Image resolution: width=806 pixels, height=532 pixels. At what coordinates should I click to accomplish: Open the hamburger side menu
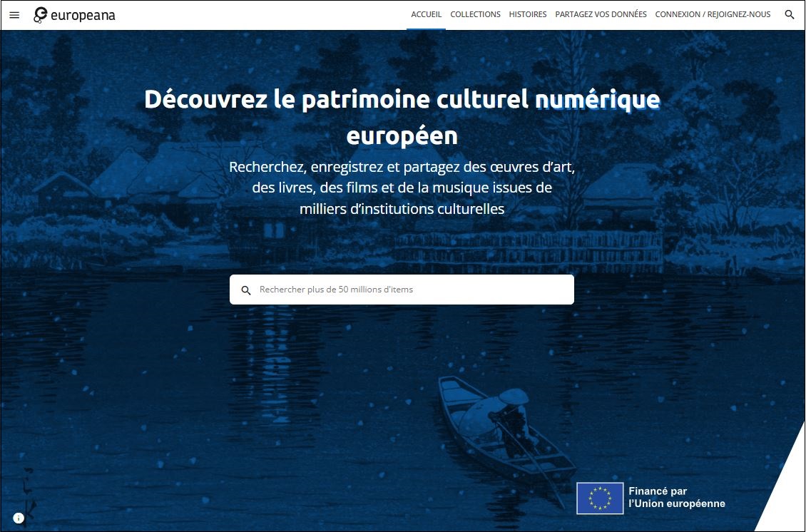pos(14,15)
